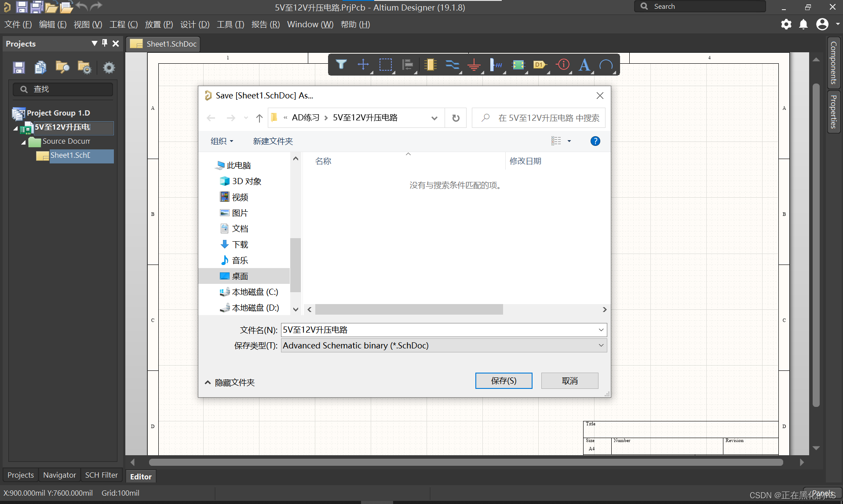The width and height of the screenshot is (843, 504).
Task: Select the GND power port tool
Action: [x=474, y=65]
